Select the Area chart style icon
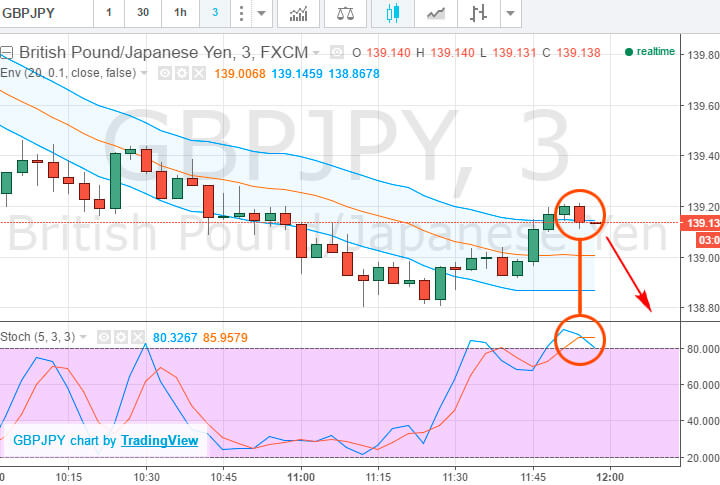 coord(436,13)
